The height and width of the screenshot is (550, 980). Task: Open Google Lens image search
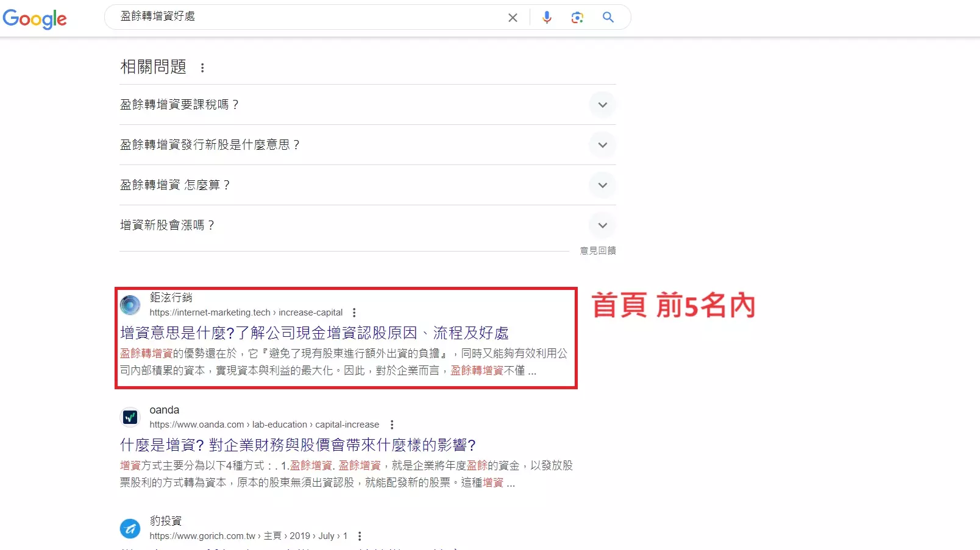[577, 18]
